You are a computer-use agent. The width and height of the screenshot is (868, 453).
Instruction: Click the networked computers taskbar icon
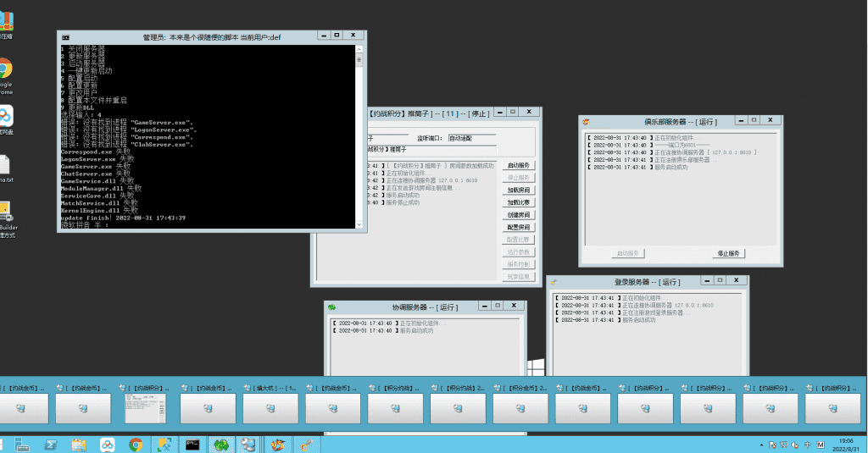coord(249,445)
